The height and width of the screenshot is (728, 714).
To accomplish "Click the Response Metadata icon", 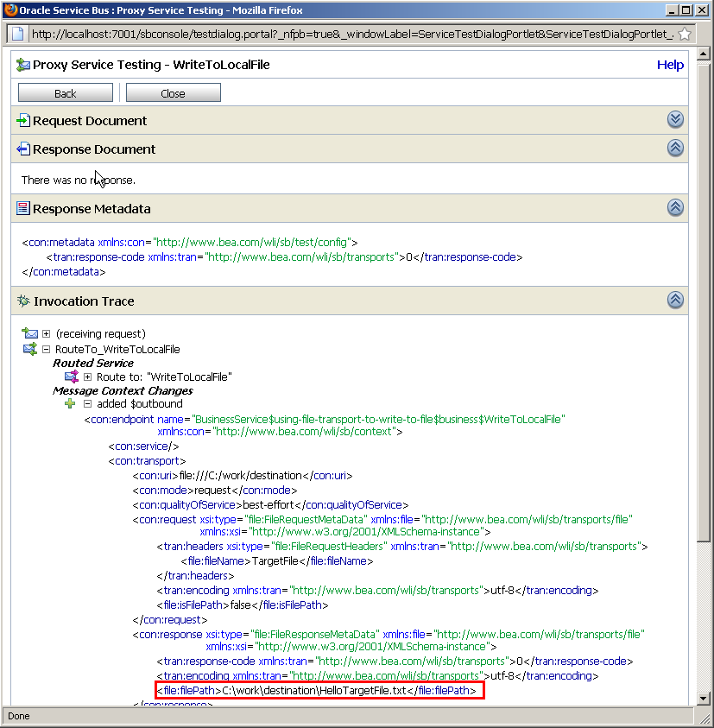I will (22, 208).
